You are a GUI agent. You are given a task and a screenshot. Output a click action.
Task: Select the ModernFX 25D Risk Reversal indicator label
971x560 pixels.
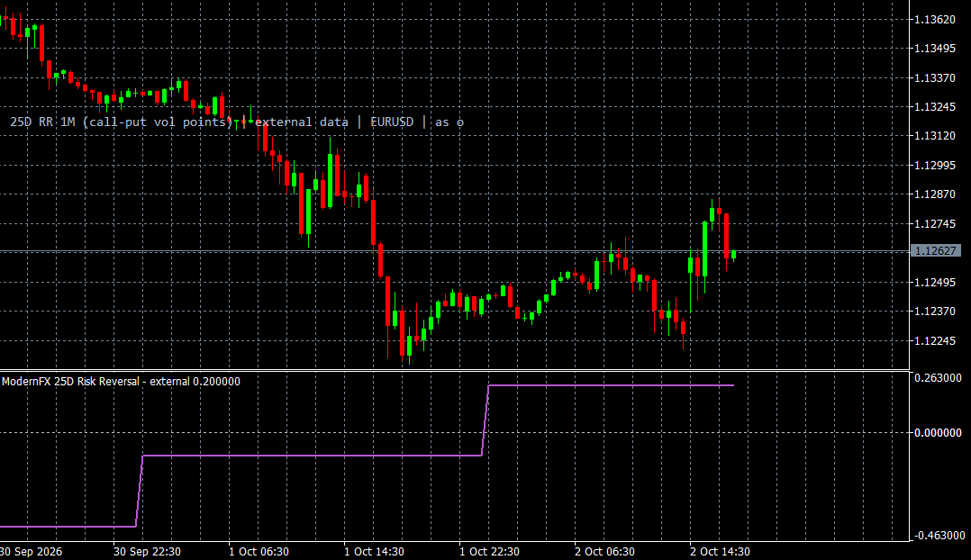pyautogui.click(x=121, y=382)
